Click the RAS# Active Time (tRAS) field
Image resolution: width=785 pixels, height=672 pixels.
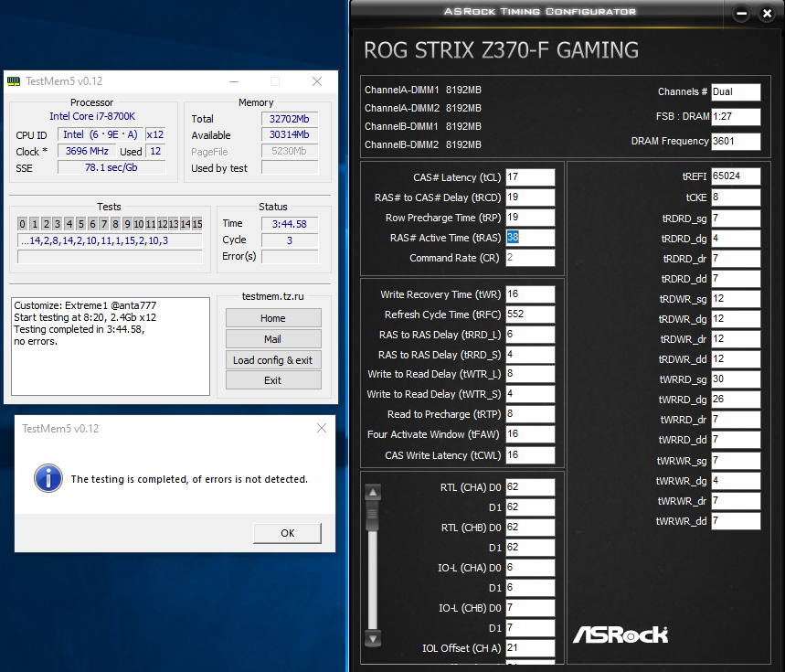(530, 238)
